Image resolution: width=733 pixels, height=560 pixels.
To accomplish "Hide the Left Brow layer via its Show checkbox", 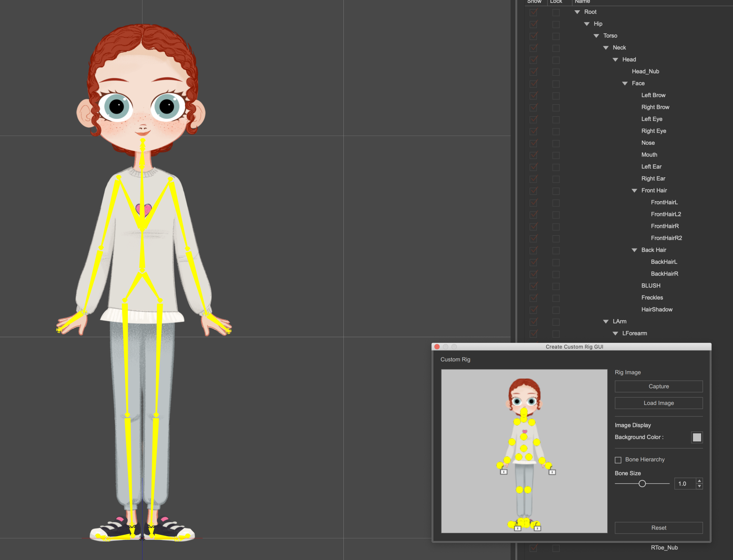I will point(533,95).
